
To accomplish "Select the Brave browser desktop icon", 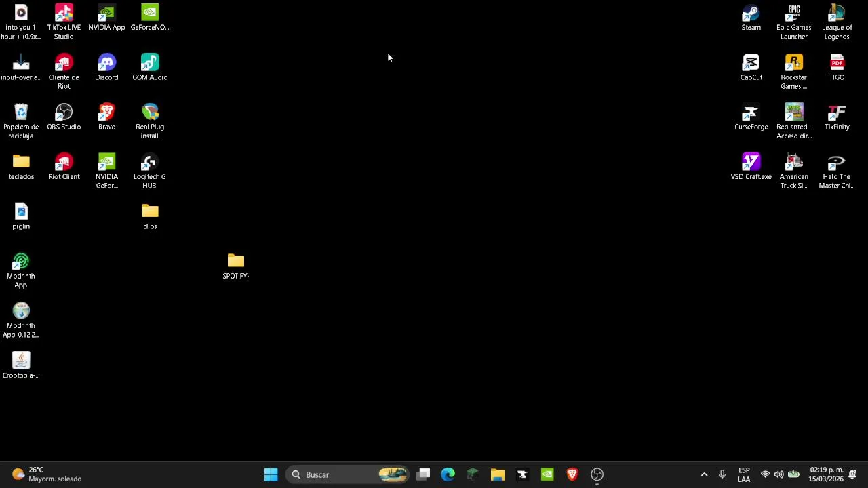I will pos(106,117).
